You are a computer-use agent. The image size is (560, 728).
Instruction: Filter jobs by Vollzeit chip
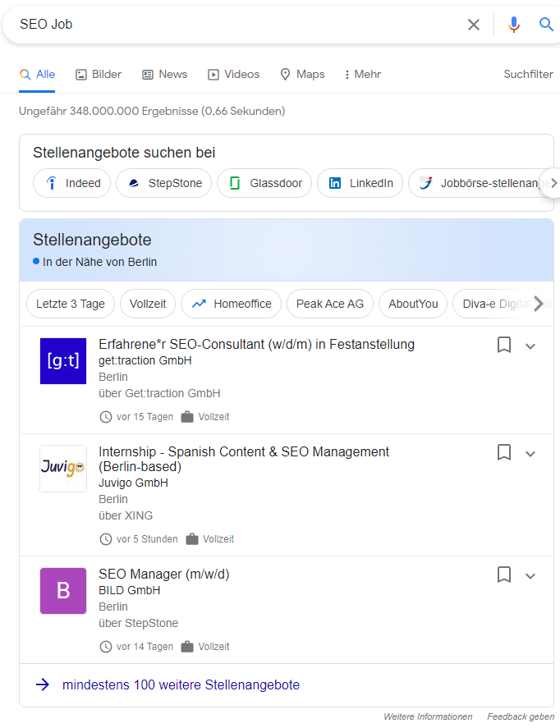(x=148, y=304)
